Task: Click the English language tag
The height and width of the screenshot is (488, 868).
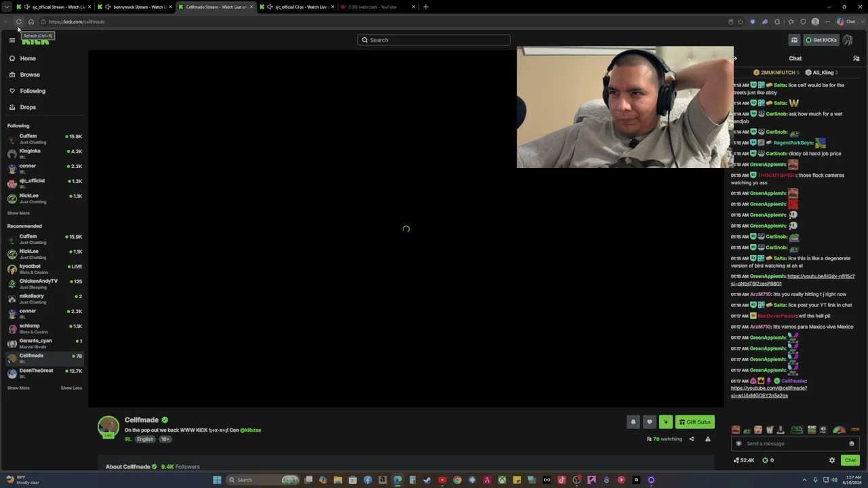Action: pyautogui.click(x=145, y=439)
